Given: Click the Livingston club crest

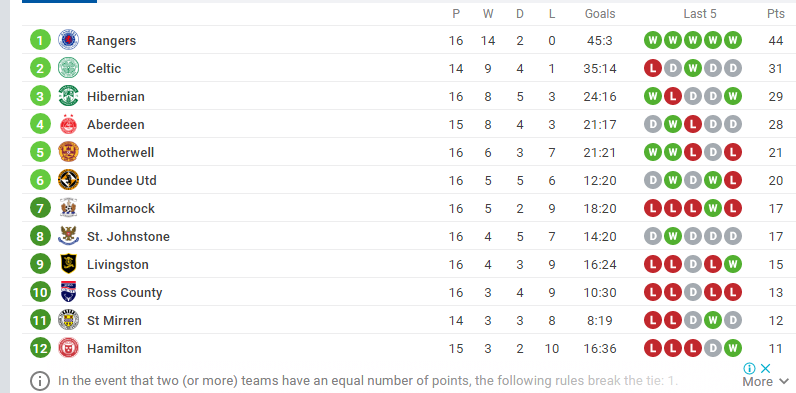Looking at the screenshot, I should (x=69, y=264).
